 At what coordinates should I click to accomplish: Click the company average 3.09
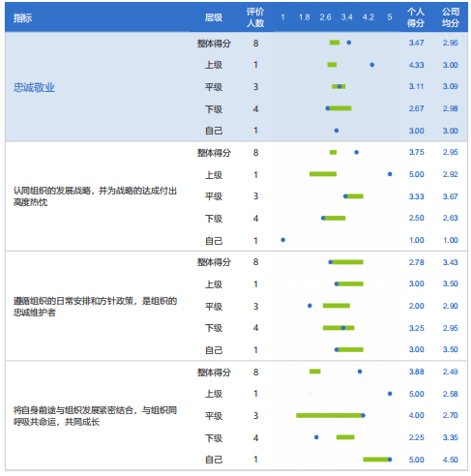[451, 86]
